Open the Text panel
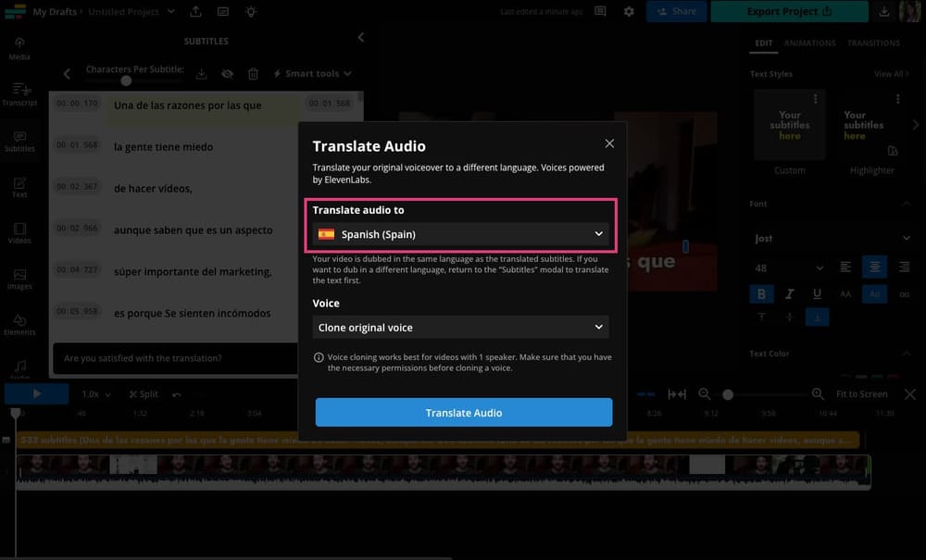 pyautogui.click(x=19, y=185)
